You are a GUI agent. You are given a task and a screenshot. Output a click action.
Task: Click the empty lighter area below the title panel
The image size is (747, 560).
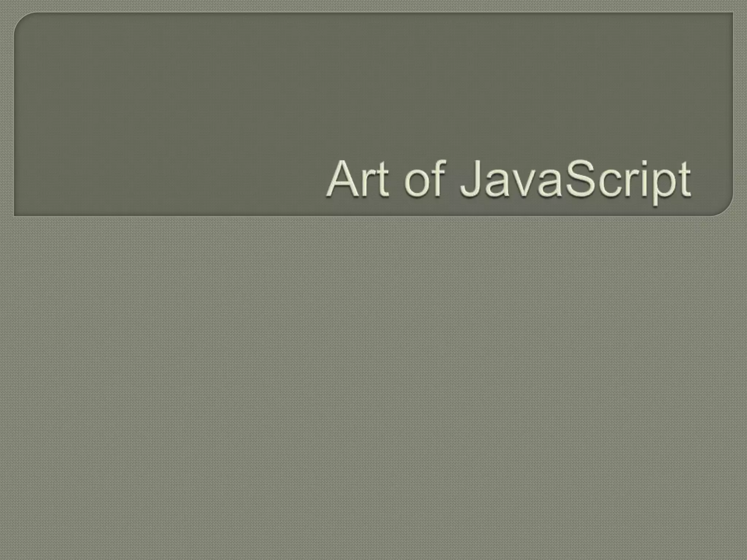click(373, 386)
